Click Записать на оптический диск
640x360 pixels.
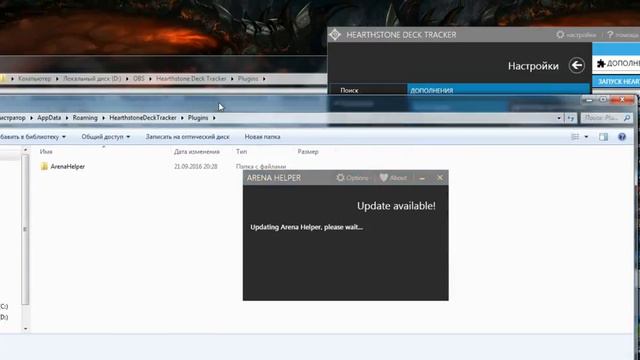(x=187, y=137)
